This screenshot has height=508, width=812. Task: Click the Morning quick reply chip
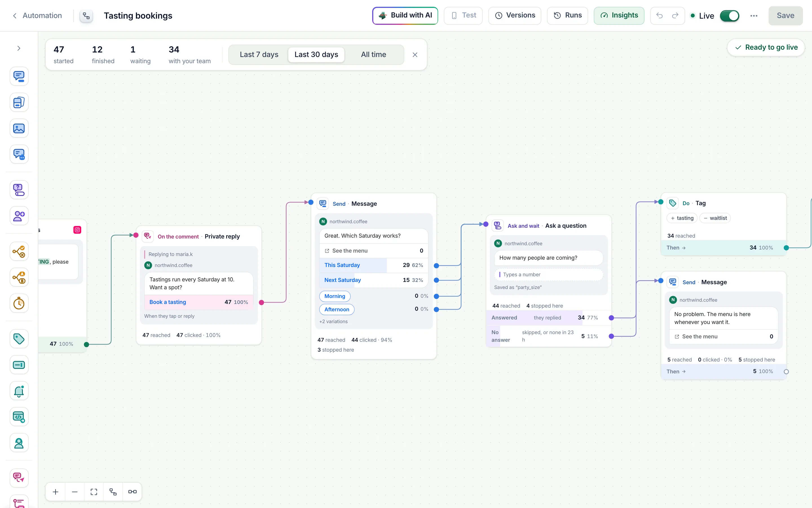(x=335, y=296)
